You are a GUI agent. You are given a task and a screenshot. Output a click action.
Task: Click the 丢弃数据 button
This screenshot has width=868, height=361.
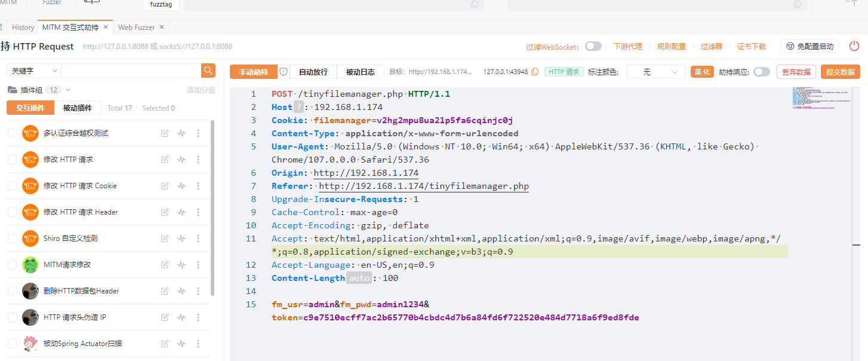coord(796,72)
